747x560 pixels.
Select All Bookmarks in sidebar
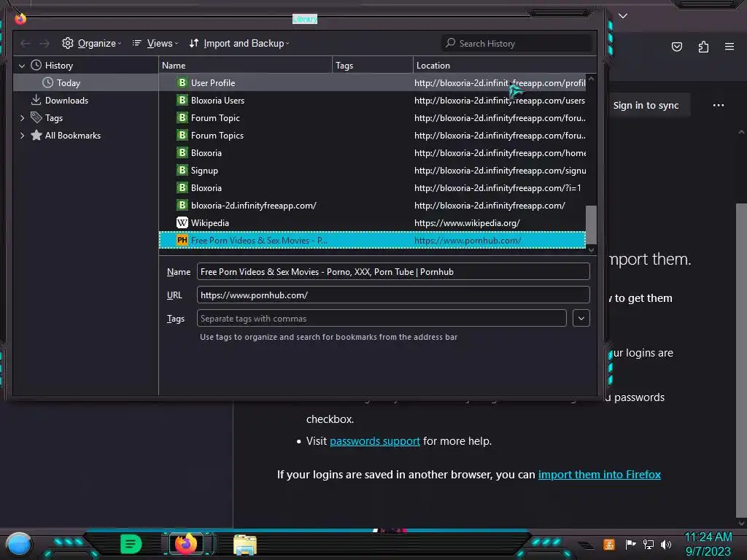[72, 136]
